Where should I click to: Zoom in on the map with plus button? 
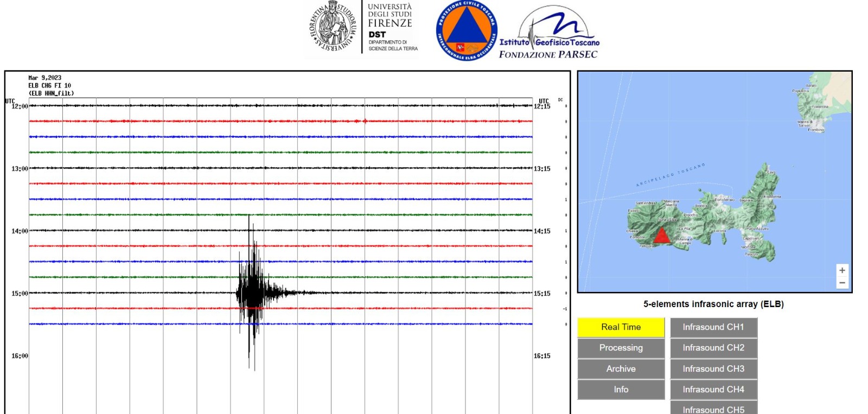tap(842, 270)
